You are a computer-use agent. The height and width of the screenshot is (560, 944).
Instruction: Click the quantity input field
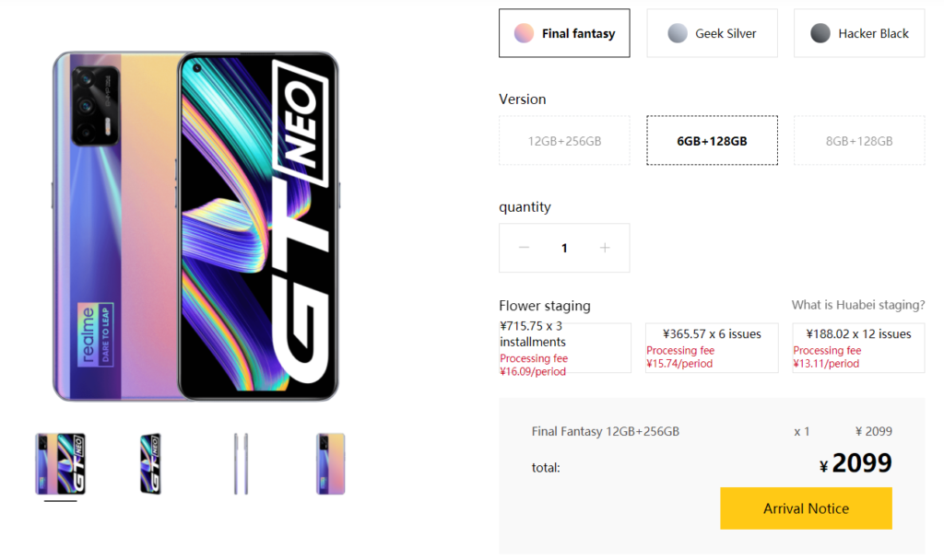pyautogui.click(x=564, y=247)
